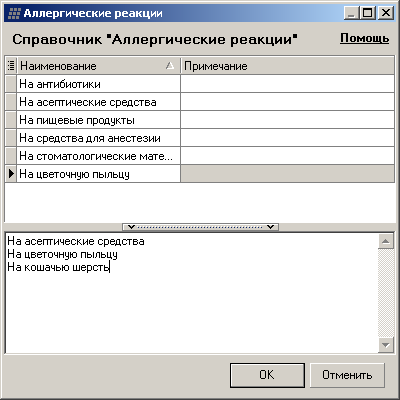
Task: Click scrollbar up arrow in text area
Action: click(386, 241)
